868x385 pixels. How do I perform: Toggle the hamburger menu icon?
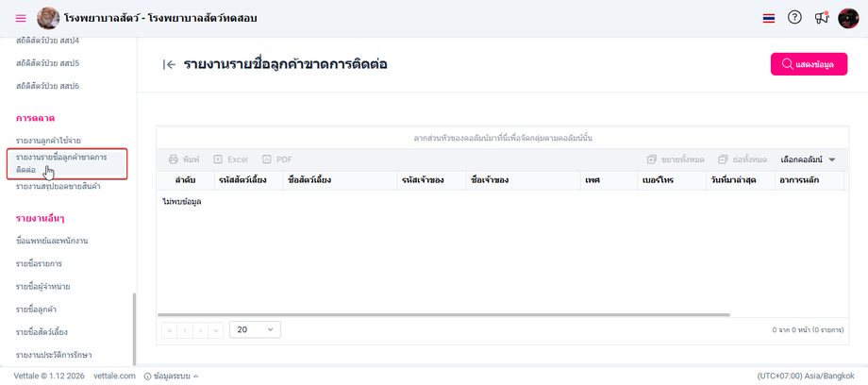[21, 18]
